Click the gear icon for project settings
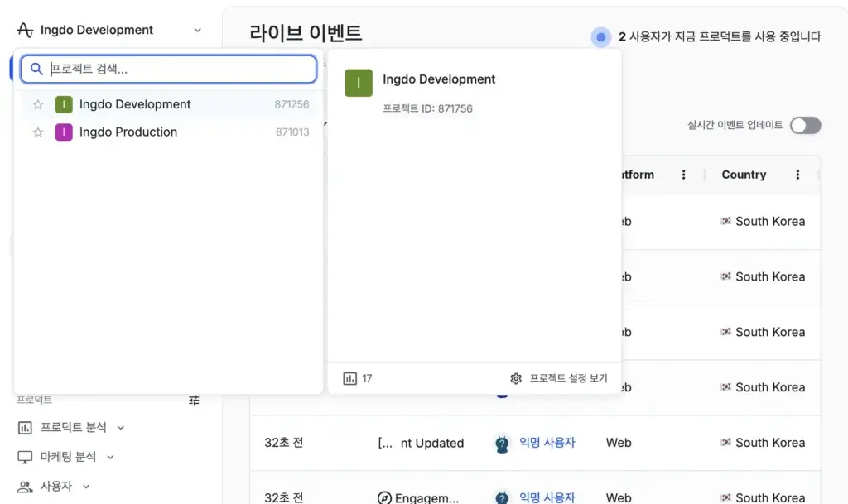 point(516,379)
